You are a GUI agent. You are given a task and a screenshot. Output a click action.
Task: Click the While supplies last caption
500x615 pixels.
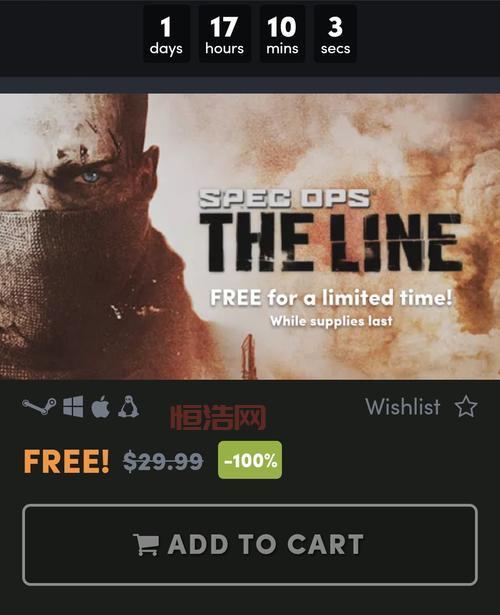[x=331, y=321]
